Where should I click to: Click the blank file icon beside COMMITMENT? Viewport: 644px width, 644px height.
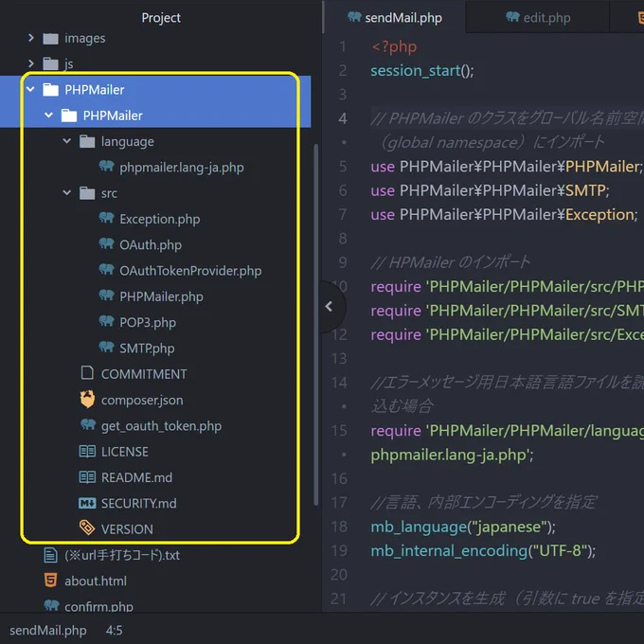pos(87,373)
